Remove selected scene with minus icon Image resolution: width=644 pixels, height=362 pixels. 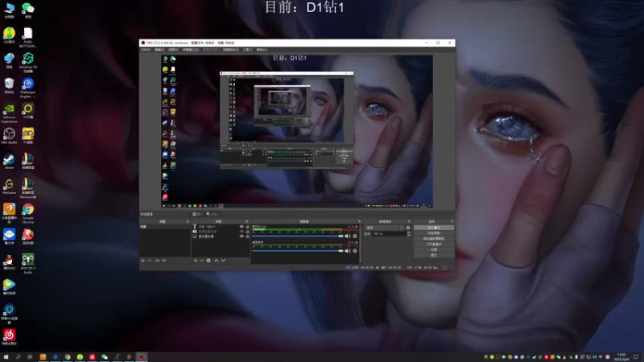point(150,261)
